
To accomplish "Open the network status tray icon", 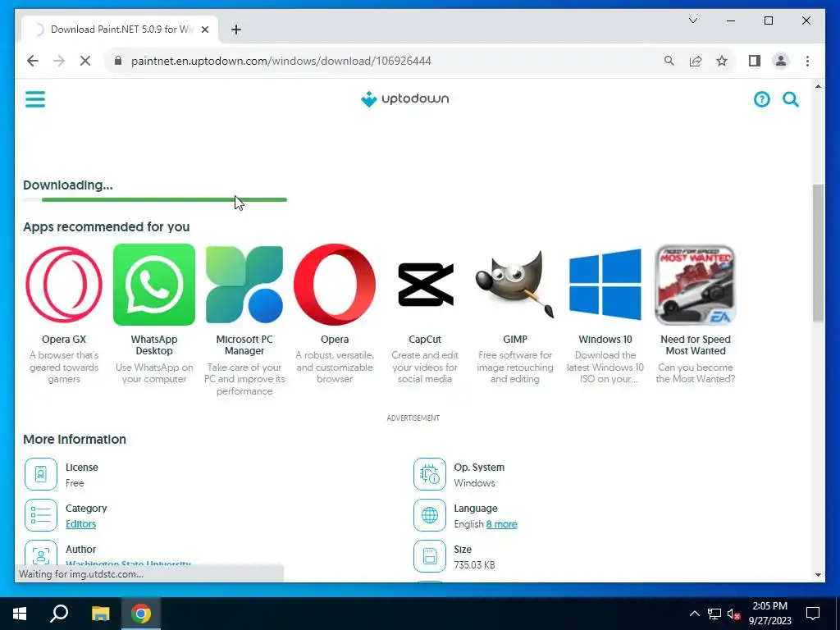I will click(x=714, y=614).
